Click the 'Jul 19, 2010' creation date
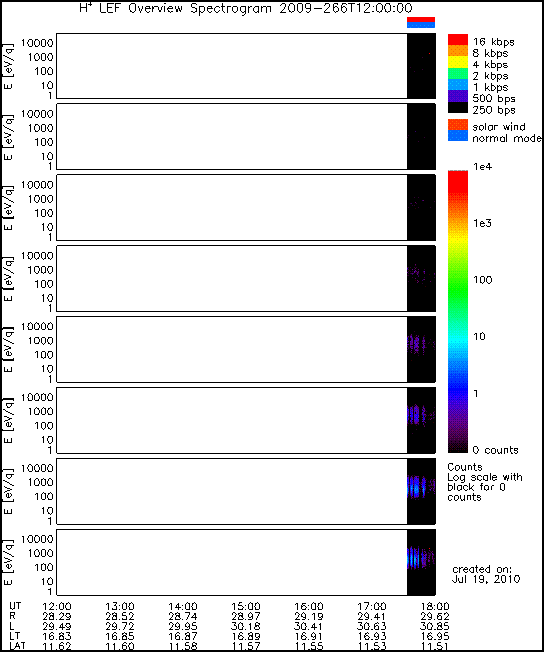 [x=486, y=579]
